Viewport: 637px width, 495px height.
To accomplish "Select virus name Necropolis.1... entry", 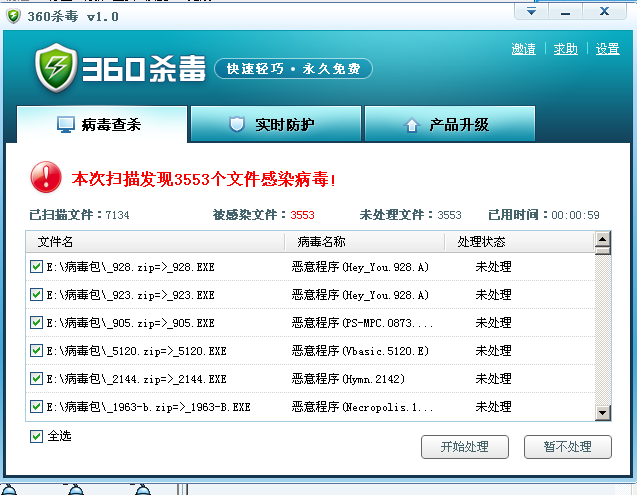I will tap(362, 407).
